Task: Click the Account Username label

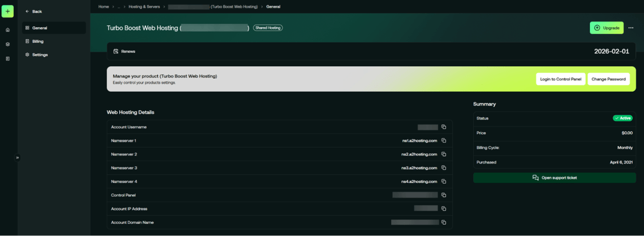Action: 128,127
